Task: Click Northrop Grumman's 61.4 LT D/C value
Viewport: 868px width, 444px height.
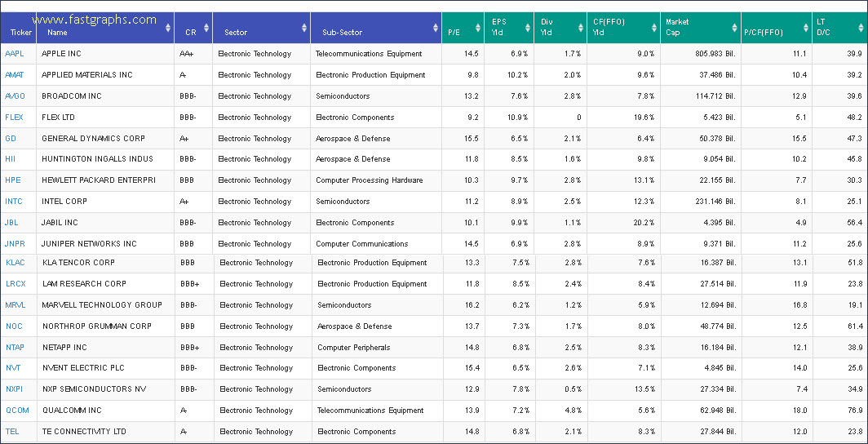Action: pos(855,326)
